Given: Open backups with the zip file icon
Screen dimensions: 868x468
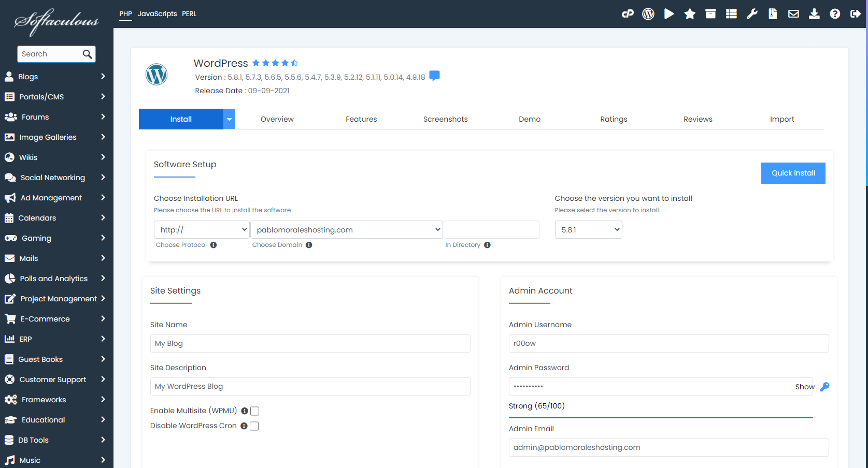Looking at the screenshot, I should 773,13.
